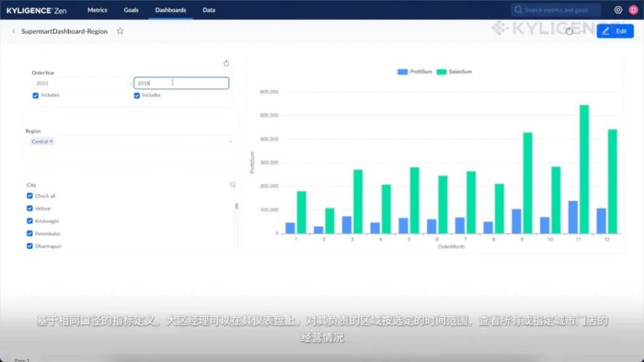The height and width of the screenshot is (362, 644).
Task: Click the Kyligence Zen logo
Action: click(36, 10)
